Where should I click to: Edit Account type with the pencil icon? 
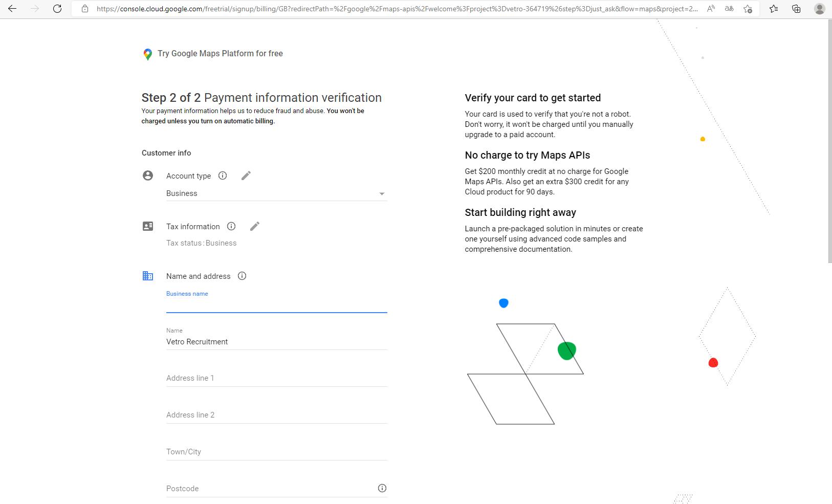coord(246,176)
